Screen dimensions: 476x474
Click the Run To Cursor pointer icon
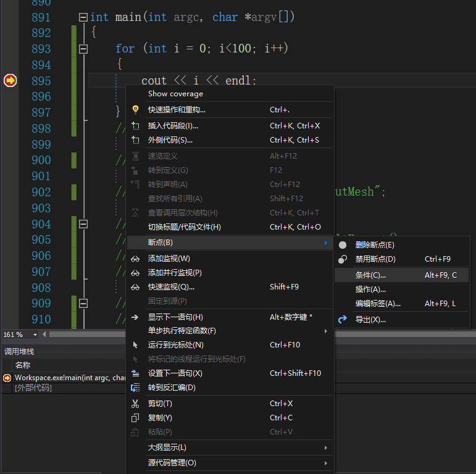135,345
